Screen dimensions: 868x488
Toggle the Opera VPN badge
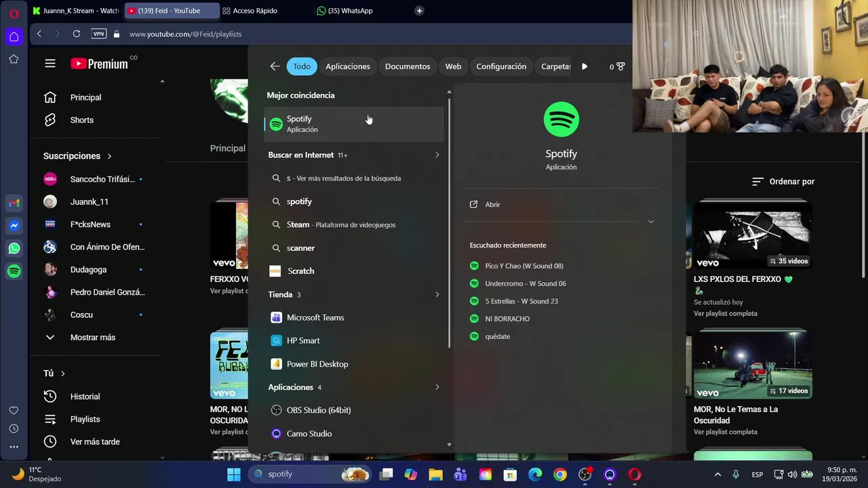pos(99,34)
